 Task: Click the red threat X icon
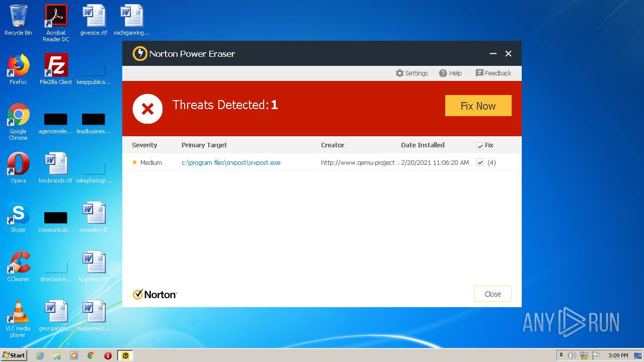(147, 109)
